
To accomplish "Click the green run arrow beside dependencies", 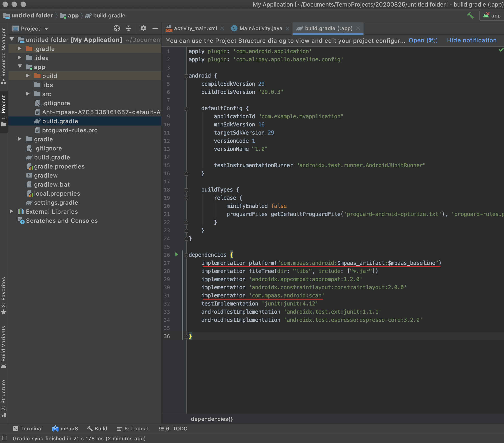I will (177, 254).
